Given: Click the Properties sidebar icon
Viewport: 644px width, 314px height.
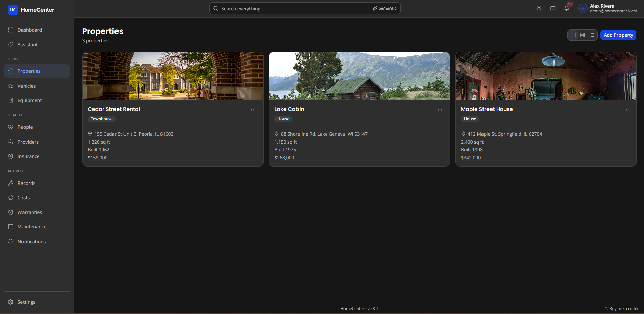Looking at the screenshot, I should pyautogui.click(x=11, y=71).
